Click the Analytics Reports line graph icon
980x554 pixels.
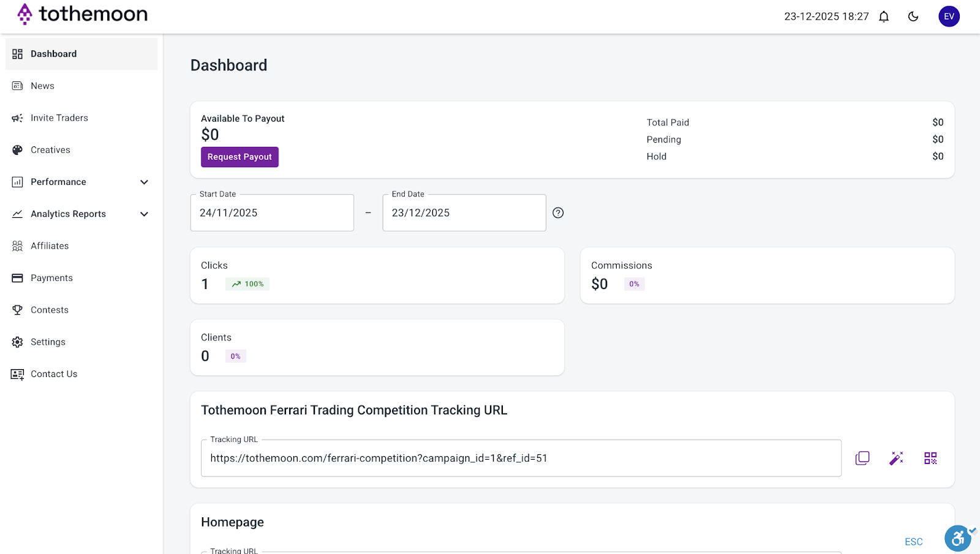pyautogui.click(x=17, y=214)
